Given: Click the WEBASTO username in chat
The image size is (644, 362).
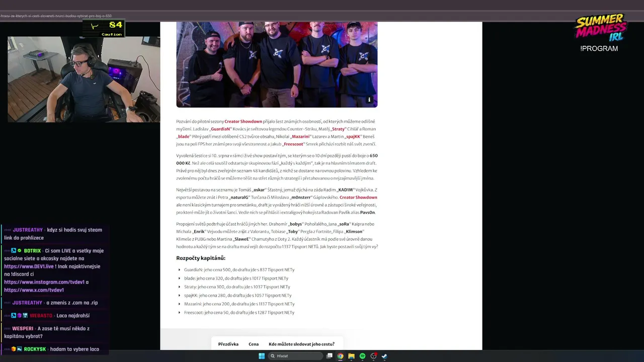Looking at the screenshot, I should click(41, 316).
